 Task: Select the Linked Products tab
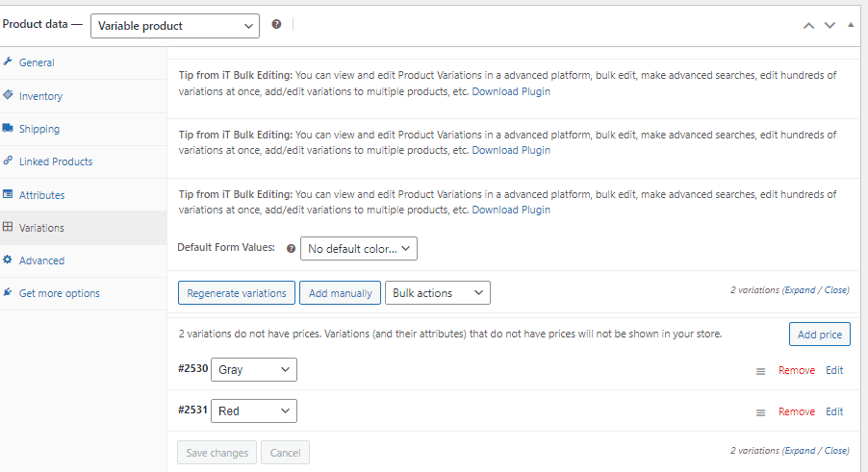point(56,161)
